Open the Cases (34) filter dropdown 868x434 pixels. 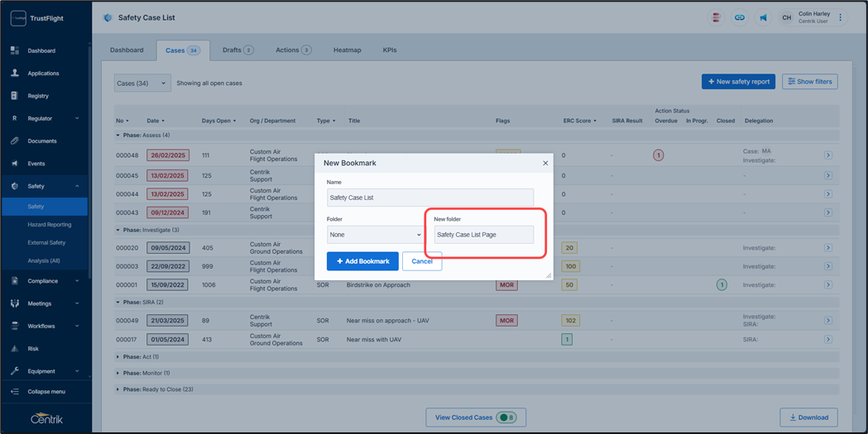point(142,83)
